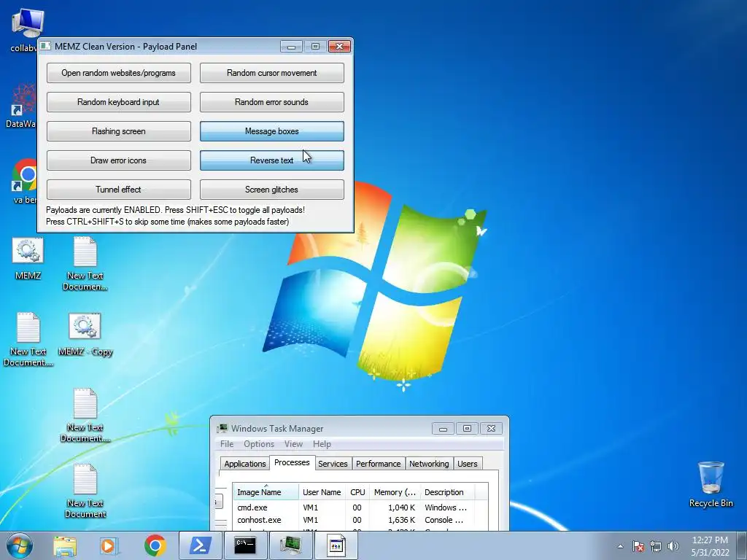Screen dimensions: 747x560
Task: Open the Chrome shortcut on the desktop
Action: pos(24,181)
